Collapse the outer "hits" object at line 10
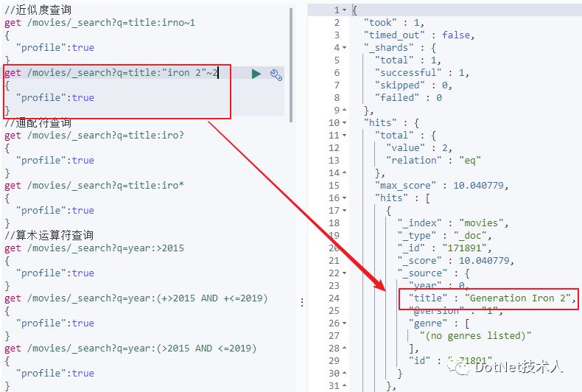Screen dimensions: 582x392 tap(345, 123)
